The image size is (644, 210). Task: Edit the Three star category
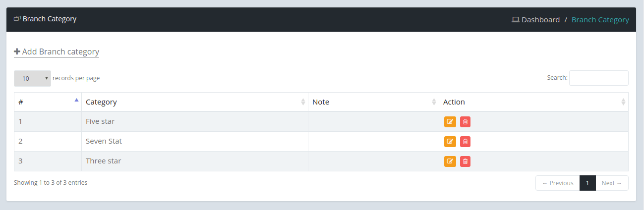click(450, 161)
